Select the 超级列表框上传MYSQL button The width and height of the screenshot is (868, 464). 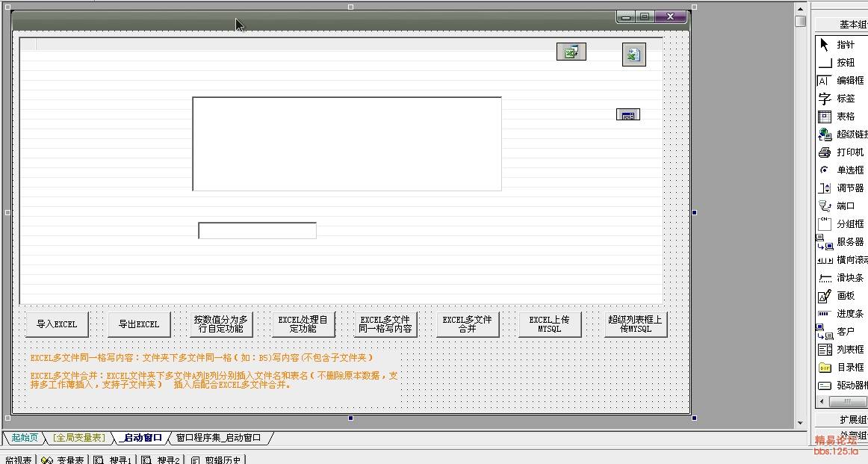tap(636, 324)
